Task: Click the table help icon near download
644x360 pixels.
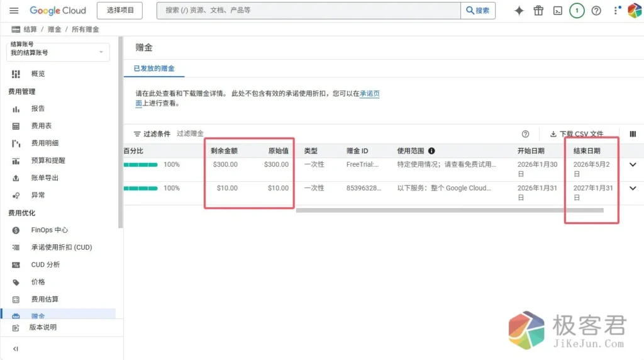Action: tap(526, 134)
